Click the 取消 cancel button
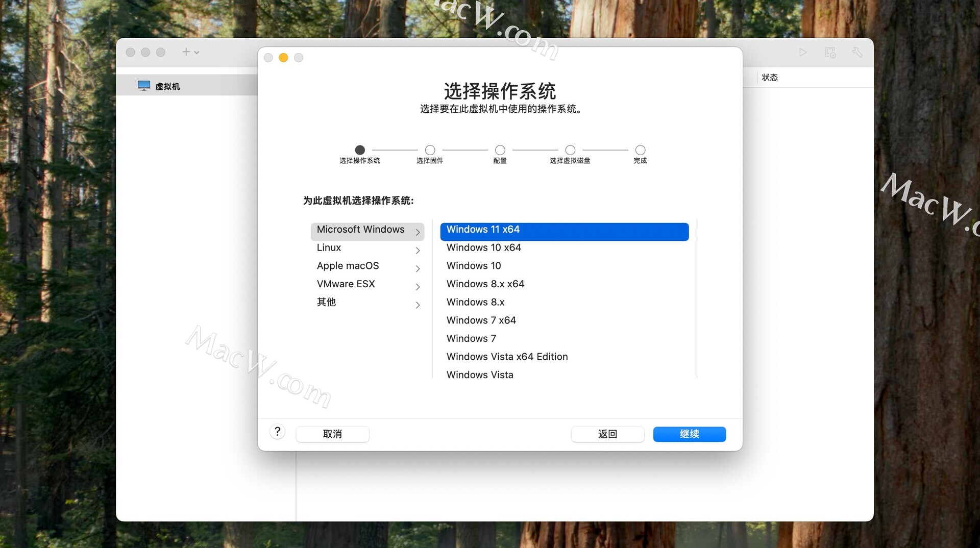980x548 pixels. 332,434
